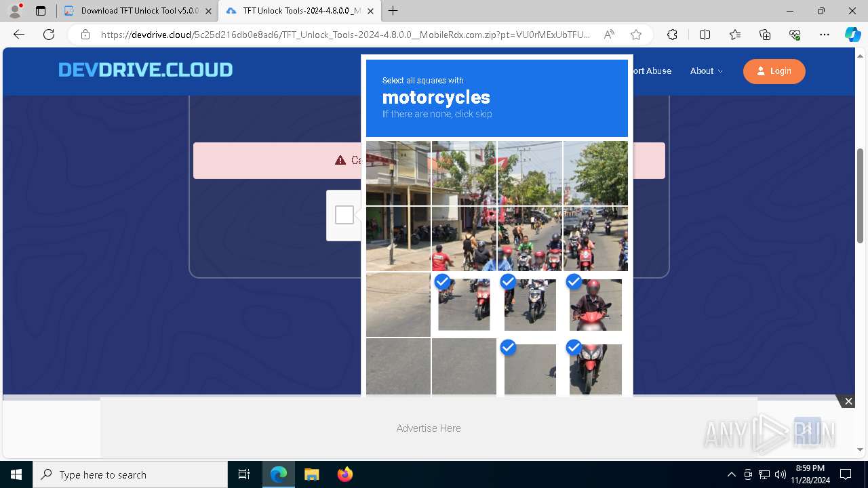Viewport: 868px width, 488px height.
Task: Open the Report Abuse link
Action: click(x=651, y=71)
